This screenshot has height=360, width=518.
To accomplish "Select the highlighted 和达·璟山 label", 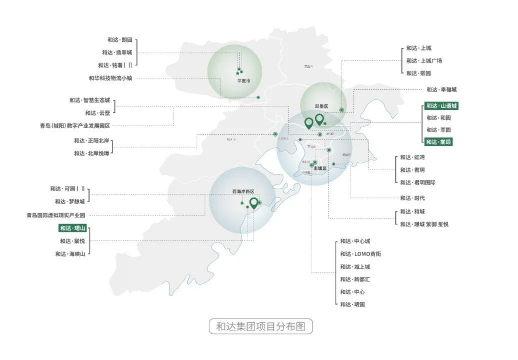I will pyautogui.click(x=73, y=228).
